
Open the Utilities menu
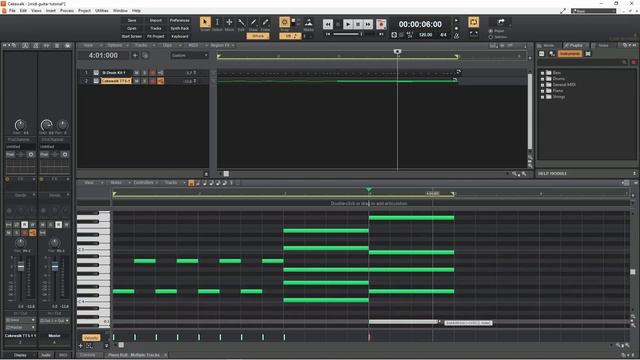102,11
